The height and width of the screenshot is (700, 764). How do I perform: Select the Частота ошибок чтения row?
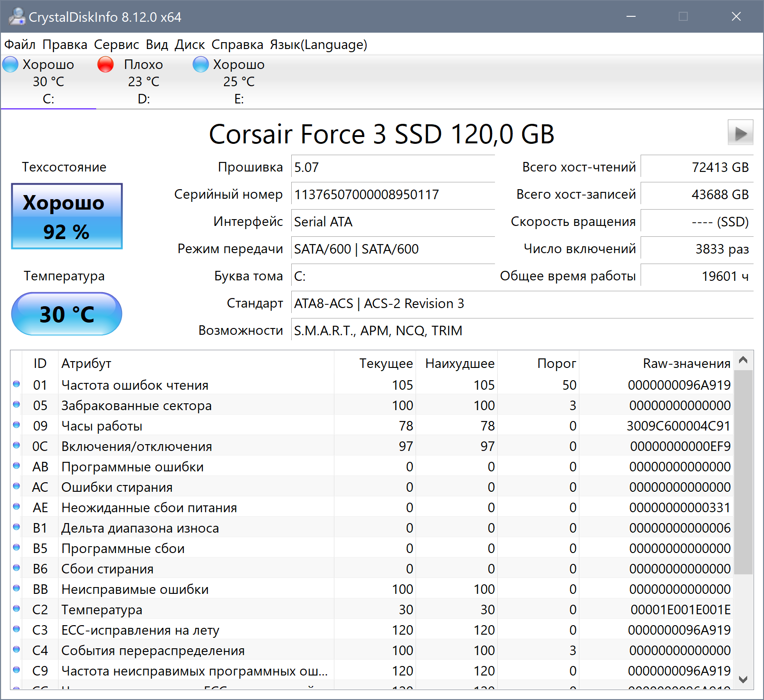coord(372,385)
